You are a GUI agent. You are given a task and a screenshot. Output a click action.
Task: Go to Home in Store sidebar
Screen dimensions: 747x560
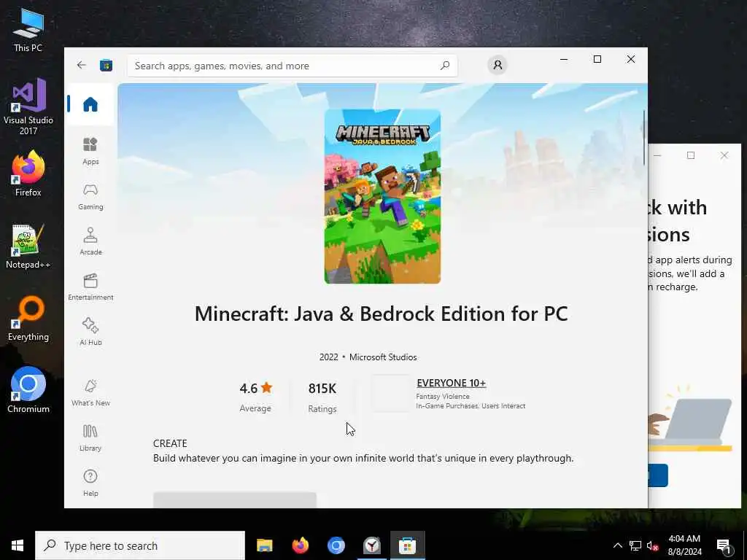90,104
